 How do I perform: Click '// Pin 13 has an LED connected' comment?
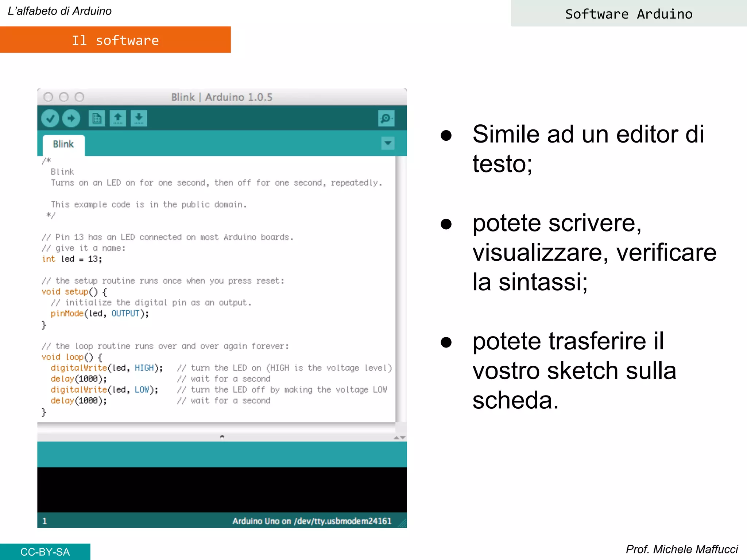[168, 237]
